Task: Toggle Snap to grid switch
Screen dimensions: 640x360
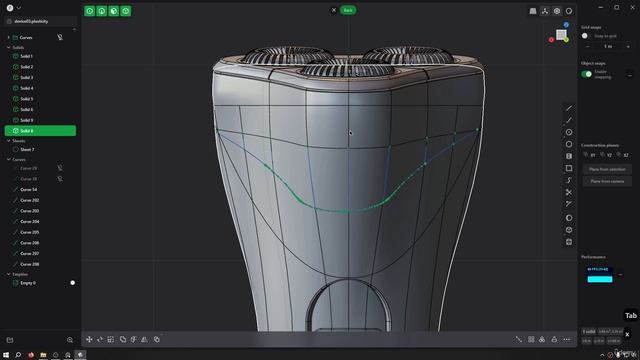Action: point(586,36)
